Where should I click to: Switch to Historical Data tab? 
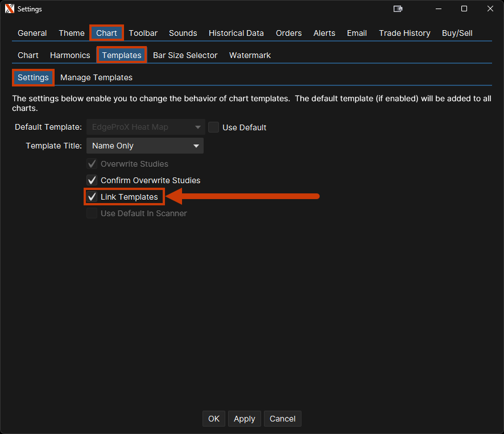pyautogui.click(x=236, y=33)
